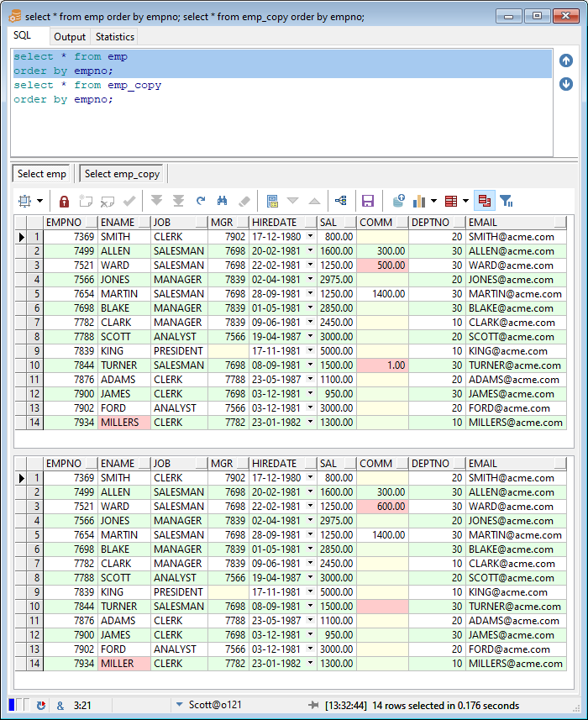Image resolution: width=588 pixels, height=720 pixels.
Task: Click 'emp_copy' text in the SQL editor
Action: pyautogui.click(x=134, y=86)
